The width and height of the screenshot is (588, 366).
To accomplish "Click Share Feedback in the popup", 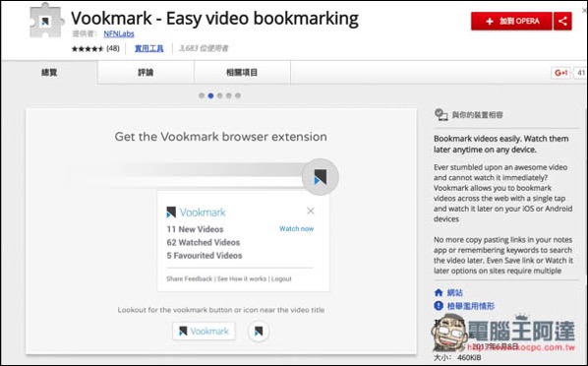I will click(190, 278).
